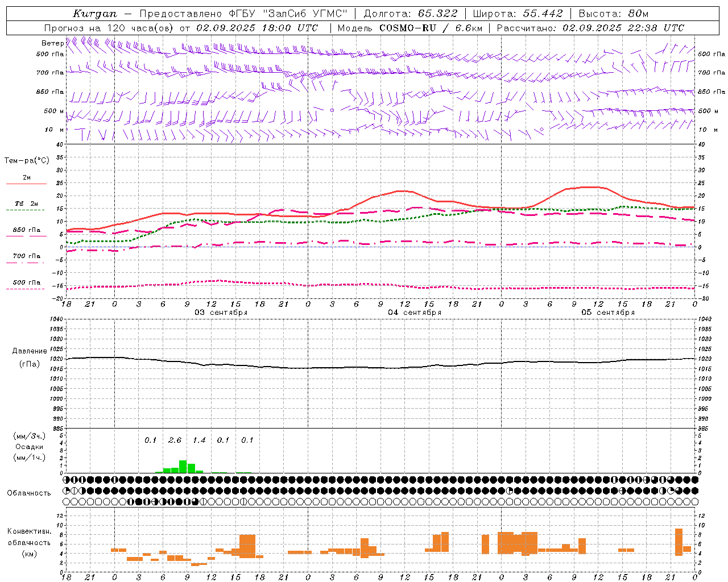Click the "Осадки" precipitation label
Viewport: 728px width, 582px height.
[x=30, y=447]
